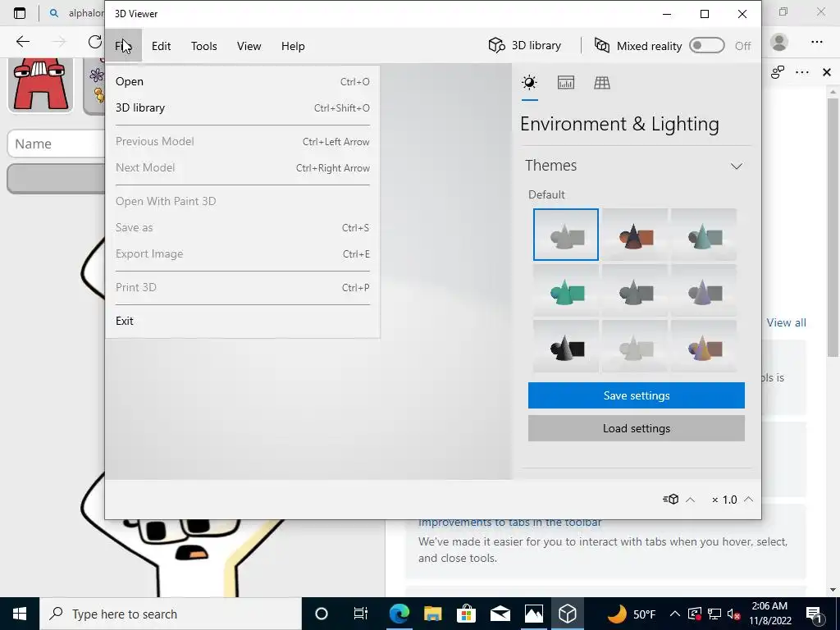The height and width of the screenshot is (630, 840).
Task: Click the Save settings button
Action: (636, 395)
